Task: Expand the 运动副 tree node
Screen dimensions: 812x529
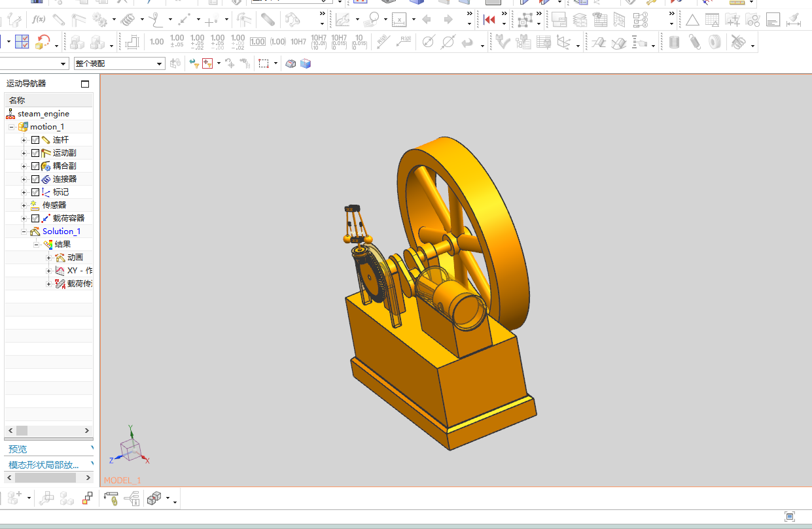Action: tap(24, 153)
